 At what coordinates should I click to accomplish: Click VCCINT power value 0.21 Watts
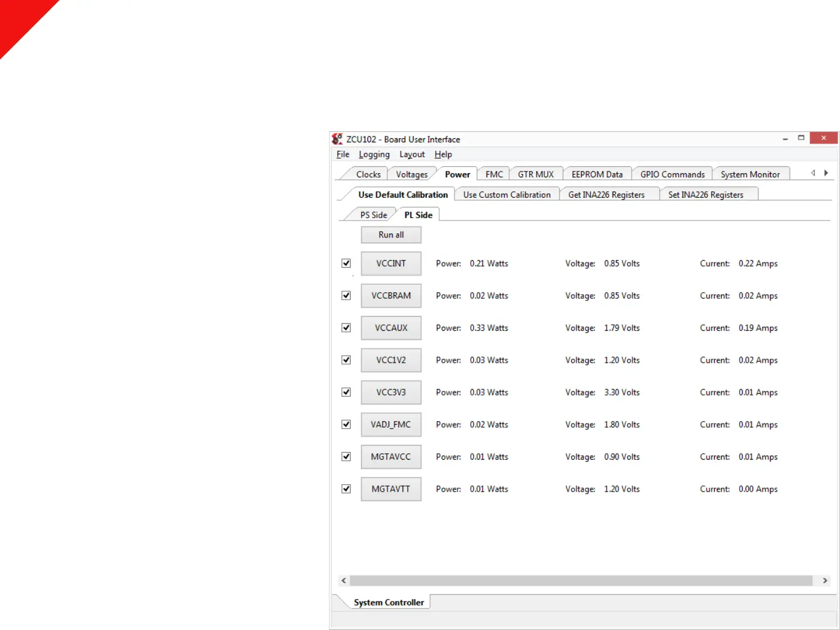coord(489,264)
